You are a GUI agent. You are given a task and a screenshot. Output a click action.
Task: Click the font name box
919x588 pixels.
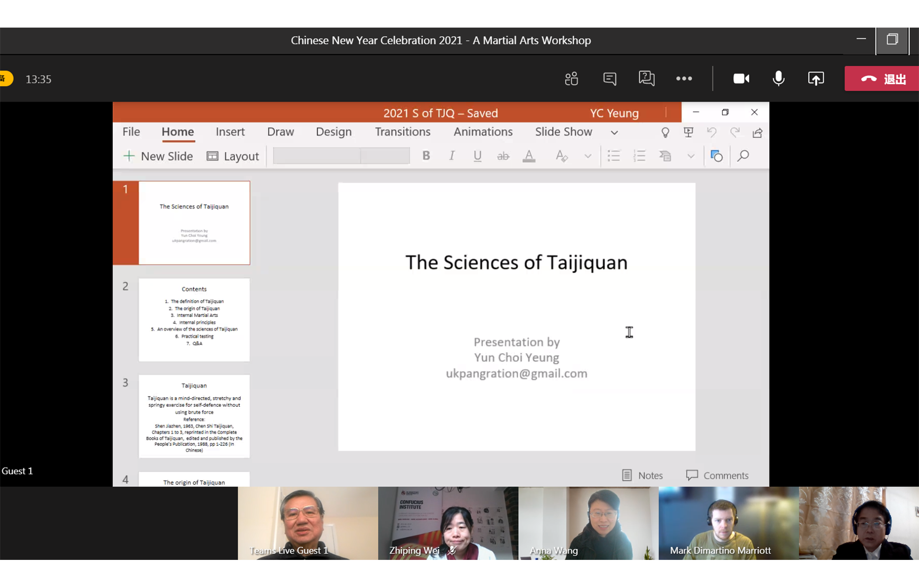click(x=317, y=156)
